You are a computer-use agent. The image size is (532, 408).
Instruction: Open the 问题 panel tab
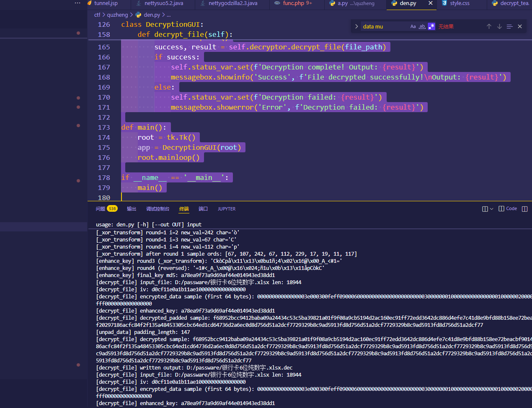click(x=101, y=209)
